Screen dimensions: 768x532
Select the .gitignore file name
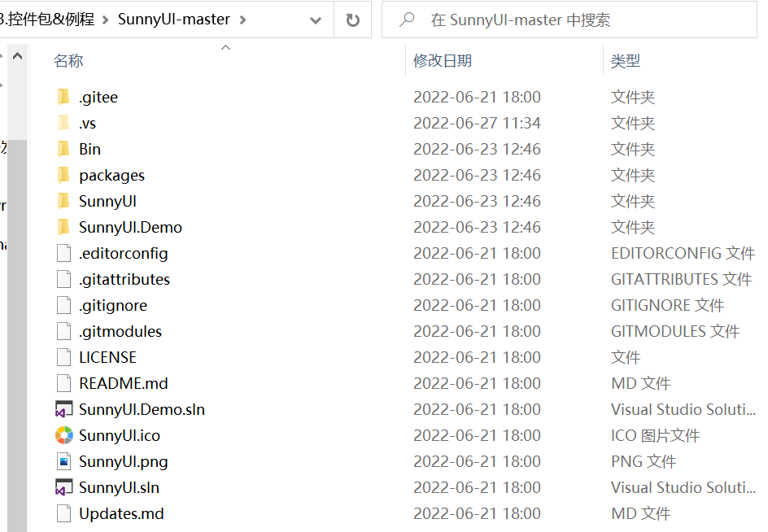pos(113,305)
